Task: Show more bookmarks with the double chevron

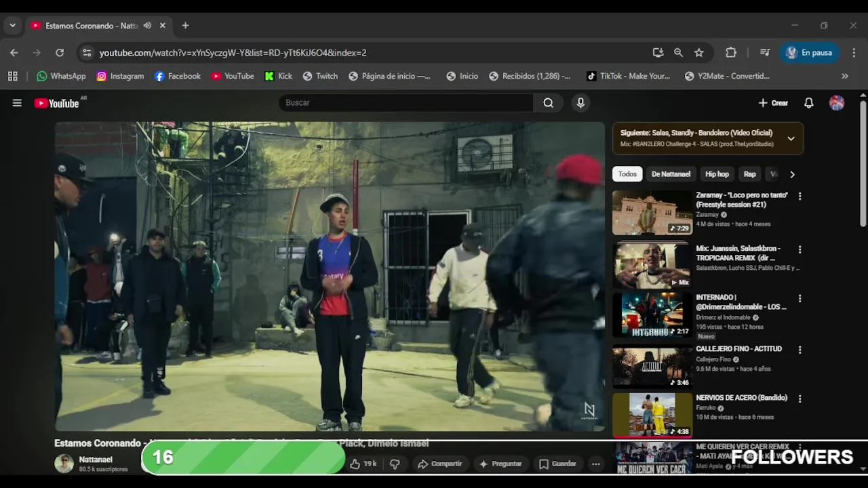Action: coord(845,76)
